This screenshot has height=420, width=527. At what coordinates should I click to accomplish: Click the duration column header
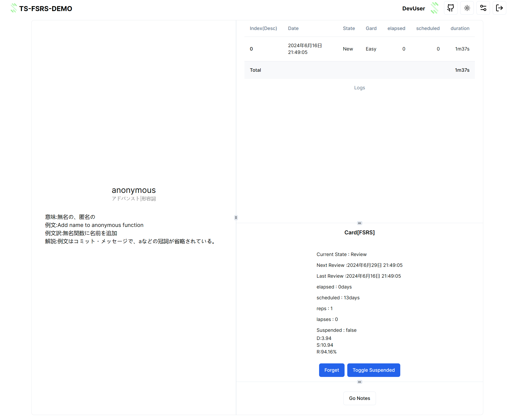[460, 28]
